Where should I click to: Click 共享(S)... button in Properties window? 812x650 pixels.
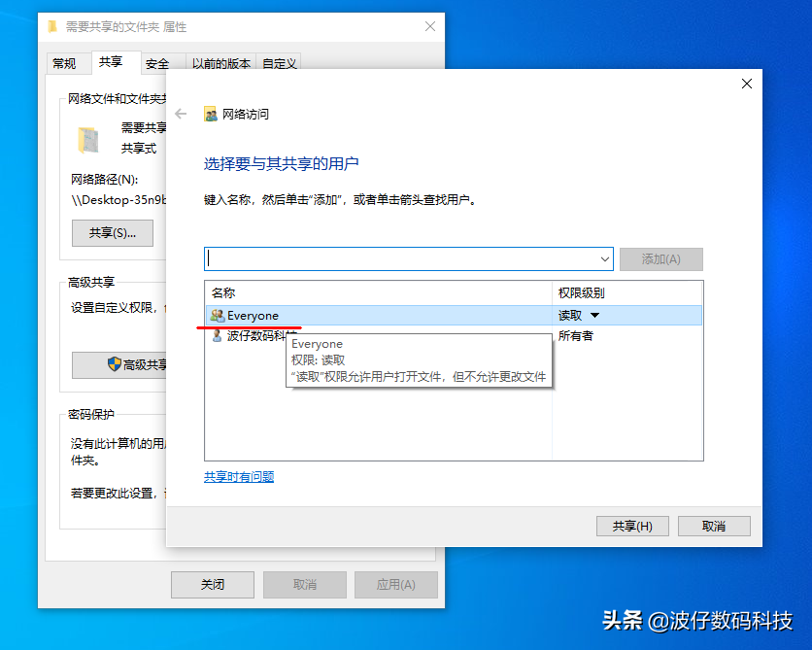(x=113, y=232)
